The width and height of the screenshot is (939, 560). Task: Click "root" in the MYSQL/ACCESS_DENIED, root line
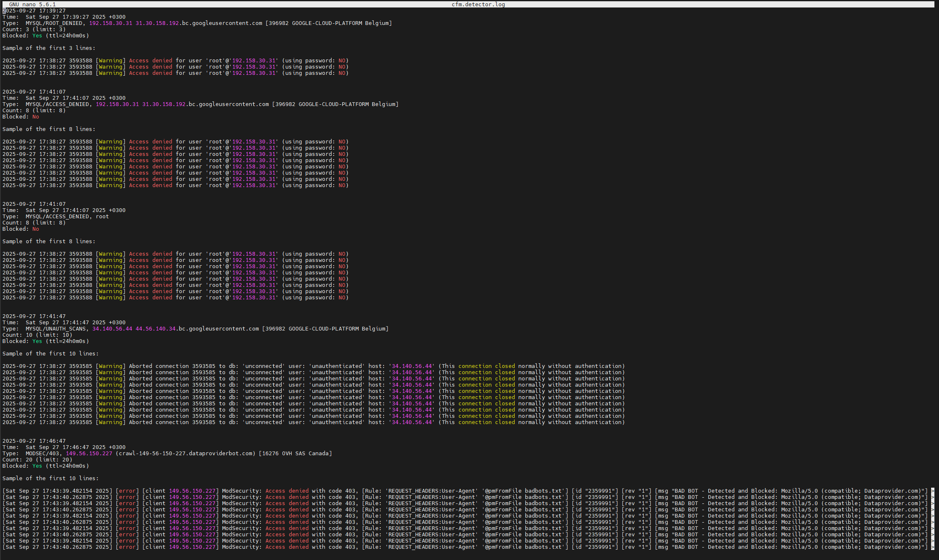click(x=102, y=217)
